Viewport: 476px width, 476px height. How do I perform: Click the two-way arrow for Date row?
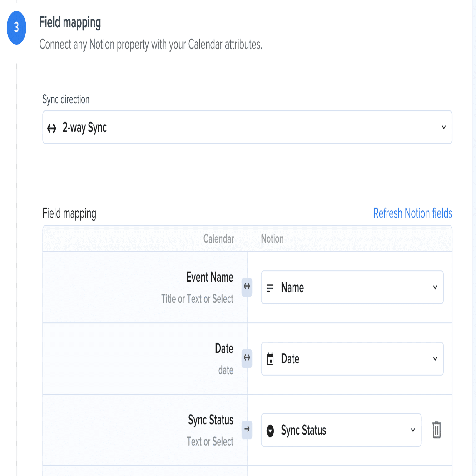click(247, 358)
